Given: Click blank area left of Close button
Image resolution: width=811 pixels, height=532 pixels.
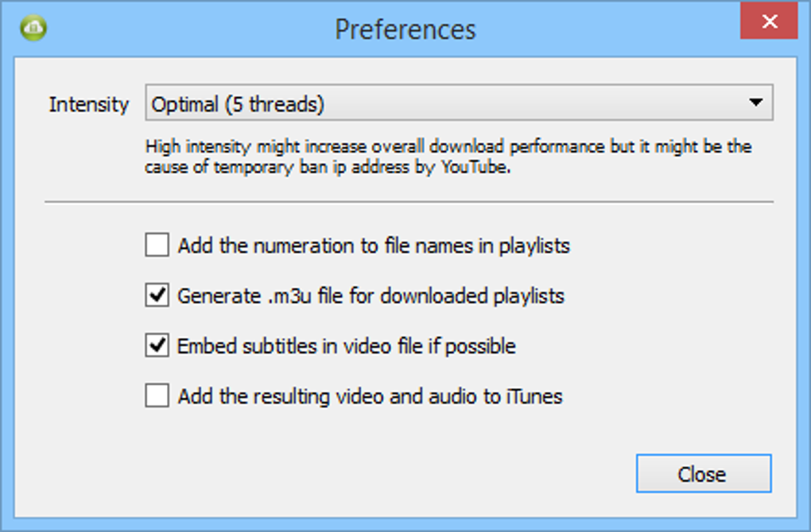Looking at the screenshot, I should (398, 474).
